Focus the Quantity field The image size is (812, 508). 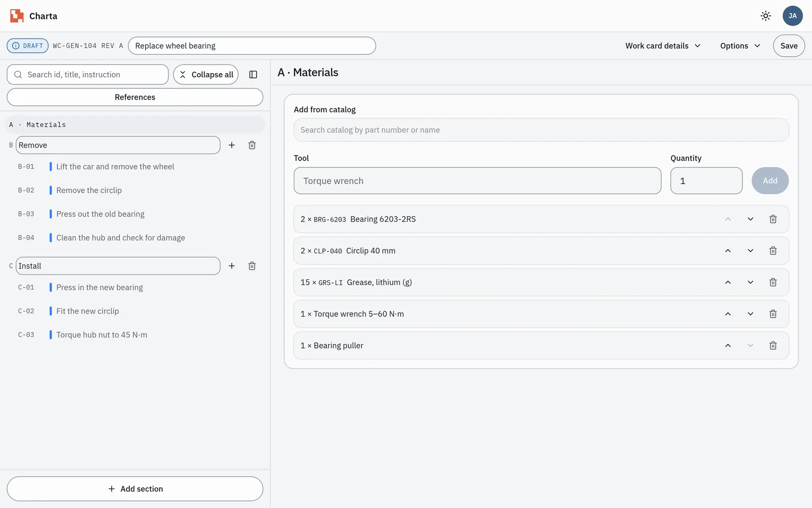click(x=706, y=181)
